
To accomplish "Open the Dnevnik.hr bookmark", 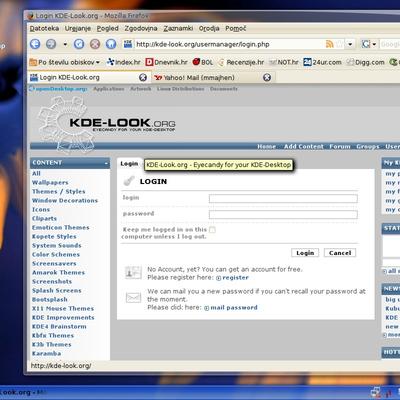I will coord(166,62).
